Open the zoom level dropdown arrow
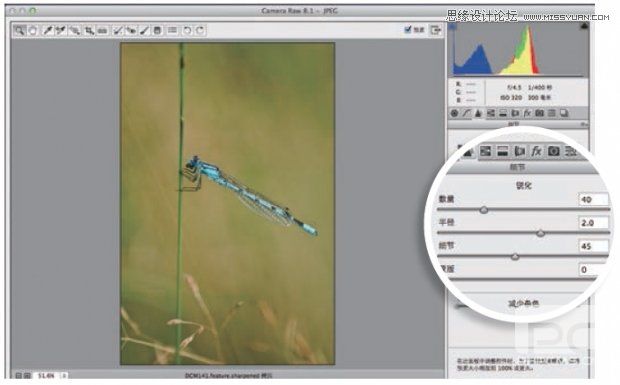Image resolution: width=620 pixels, height=385 pixels. [x=64, y=376]
